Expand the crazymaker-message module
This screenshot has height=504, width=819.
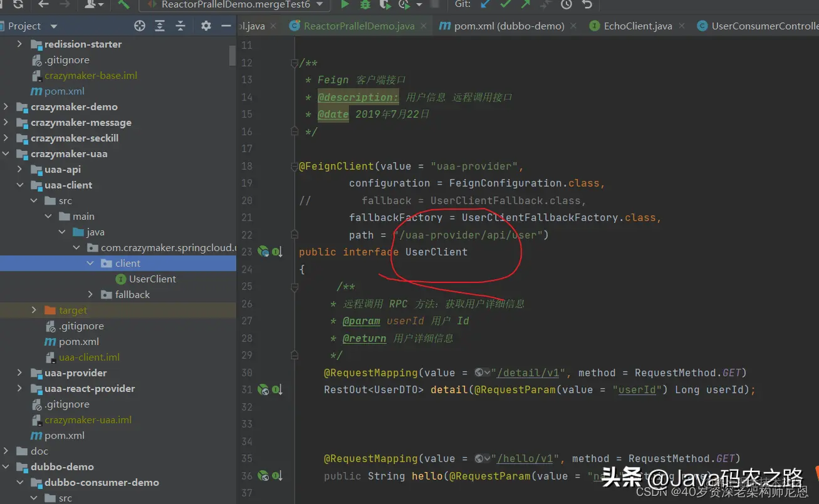pyautogui.click(x=6, y=123)
